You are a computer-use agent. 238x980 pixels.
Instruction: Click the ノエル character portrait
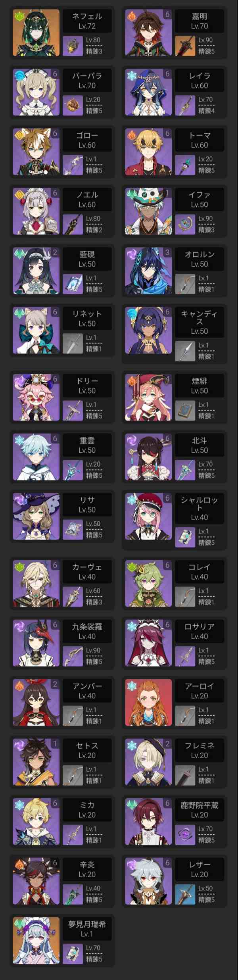(36, 211)
